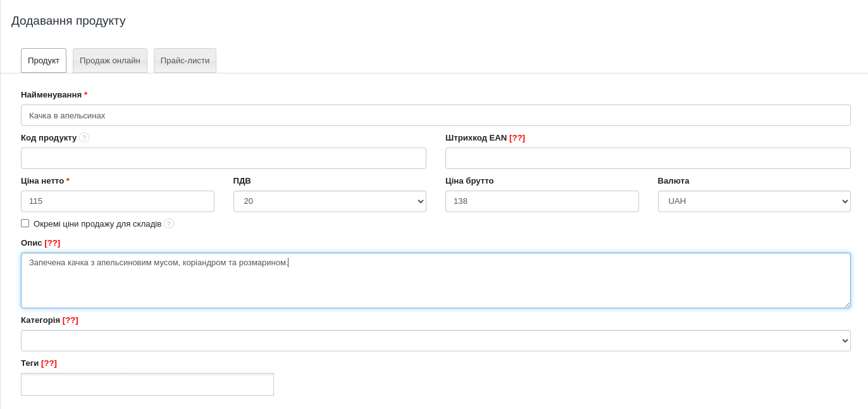Click help icon beside Окремі ціни продажу

[x=169, y=223]
